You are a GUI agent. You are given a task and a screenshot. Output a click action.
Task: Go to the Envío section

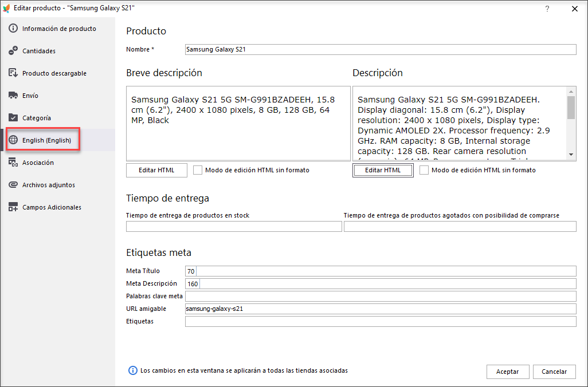(58, 95)
